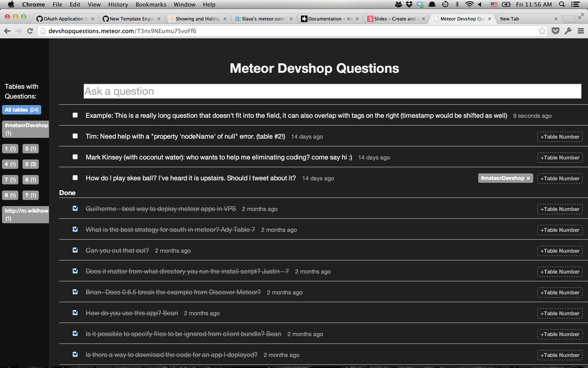Filter questions by table 3
The width and height of the screenshot is (588, 368).
point(31,149)
